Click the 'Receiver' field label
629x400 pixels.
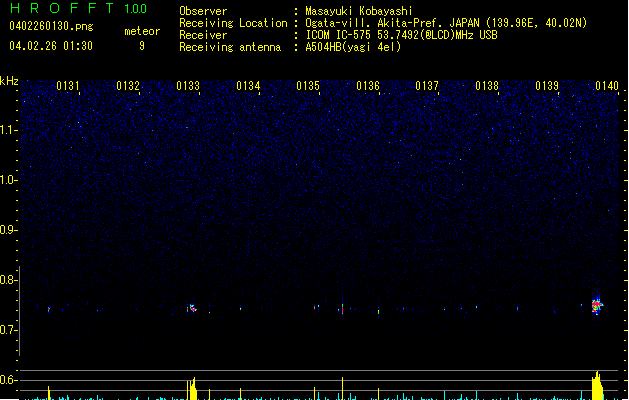(x=203, y=35)
